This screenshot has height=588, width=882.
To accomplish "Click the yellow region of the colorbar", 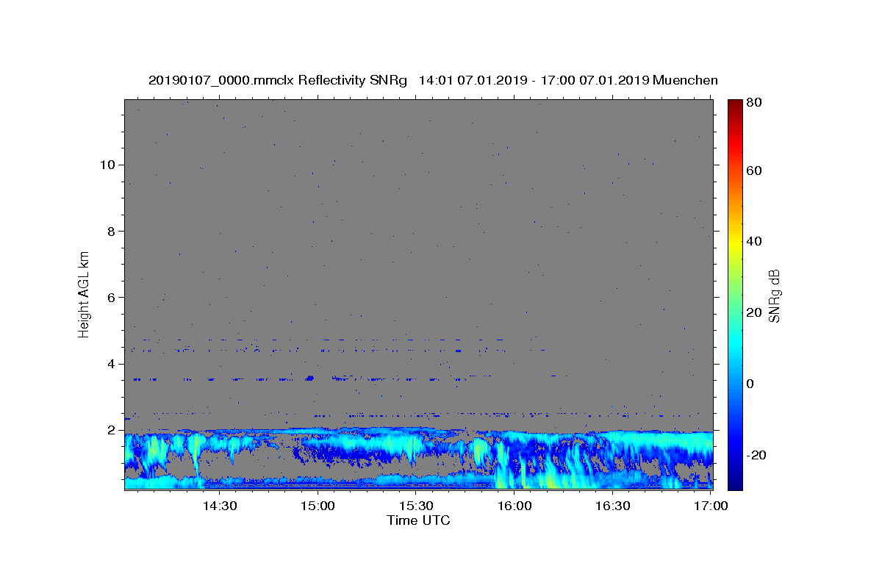I will point(735,243).
